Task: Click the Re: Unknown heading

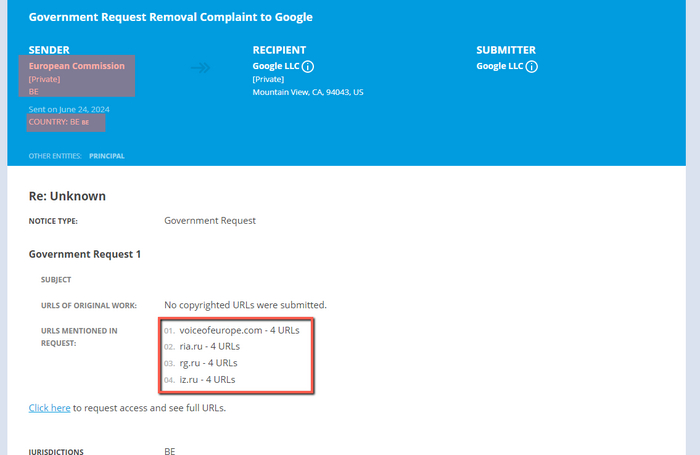Action: tap(67, 196)
